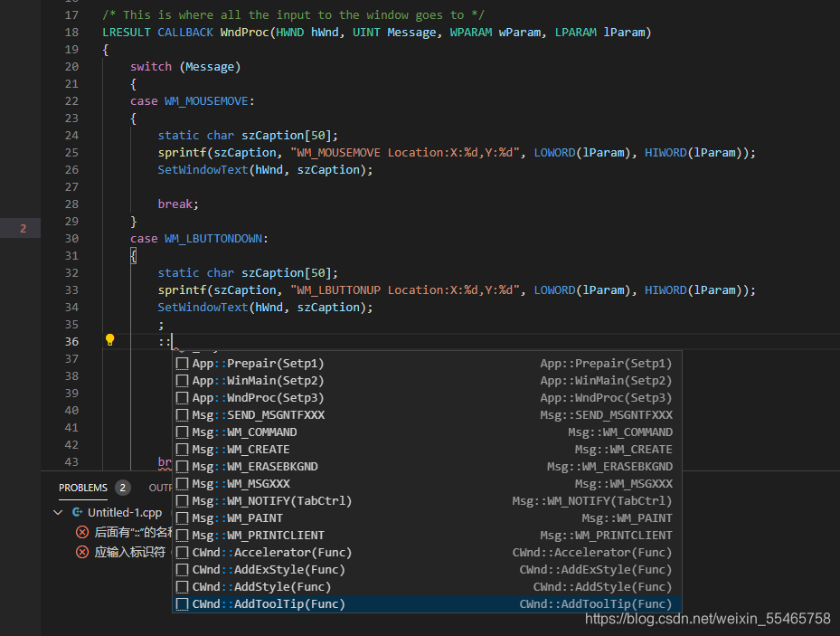This screenshot has height=636, width=840.
Task: Pick Msg::WM_ERASEBKGND suggestion
Action: tap(427, 466)
